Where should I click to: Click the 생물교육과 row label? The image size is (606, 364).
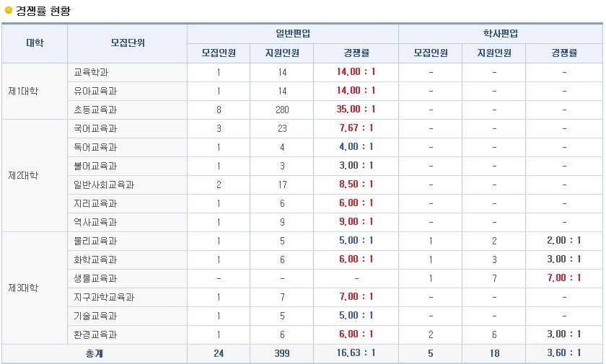click(x=95, y=278)
